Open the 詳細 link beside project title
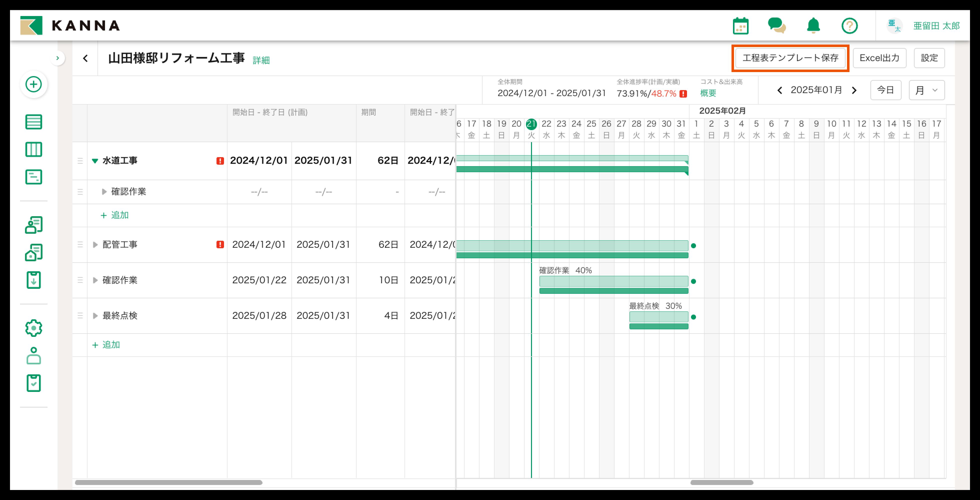The image size is (980, 500). (261, 60)
